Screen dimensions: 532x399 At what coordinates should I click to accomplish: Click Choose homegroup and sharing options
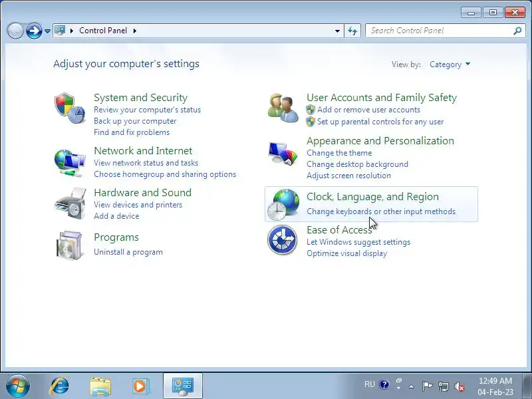[x=165, y=174]
